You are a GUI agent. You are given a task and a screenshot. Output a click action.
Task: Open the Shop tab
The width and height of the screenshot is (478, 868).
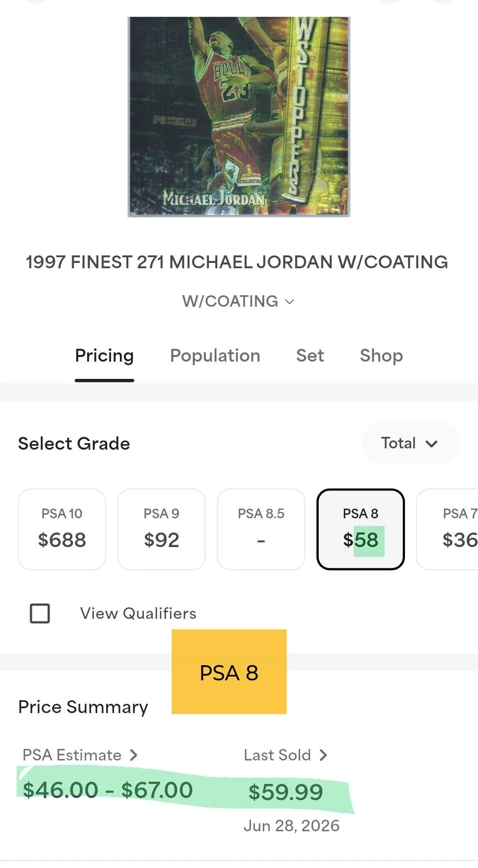click(381, 355)
